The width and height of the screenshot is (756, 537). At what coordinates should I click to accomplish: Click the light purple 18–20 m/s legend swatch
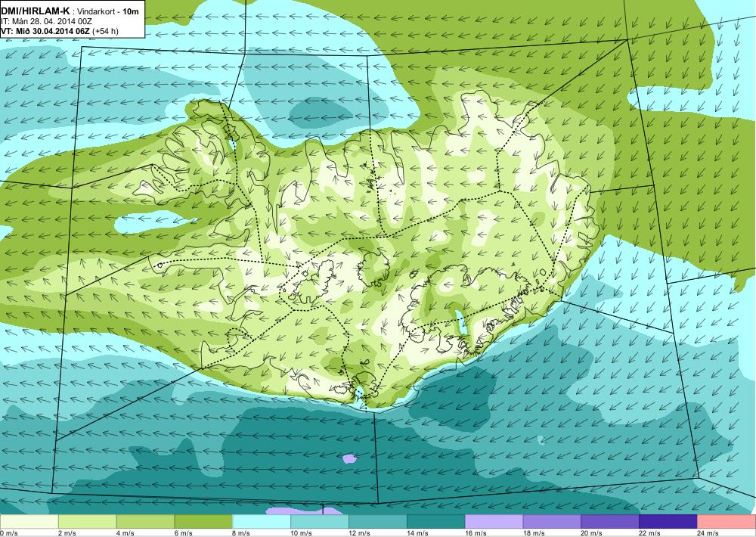552,522
